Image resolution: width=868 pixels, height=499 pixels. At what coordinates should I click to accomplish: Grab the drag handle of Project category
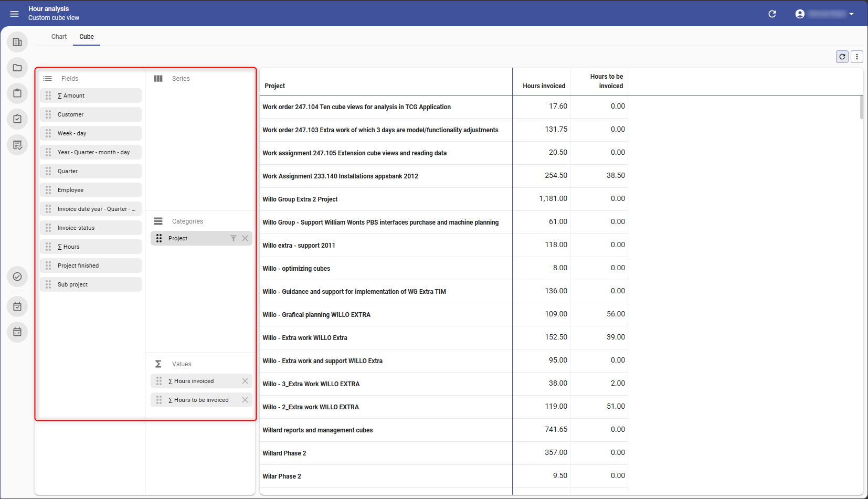coord(159,238)
